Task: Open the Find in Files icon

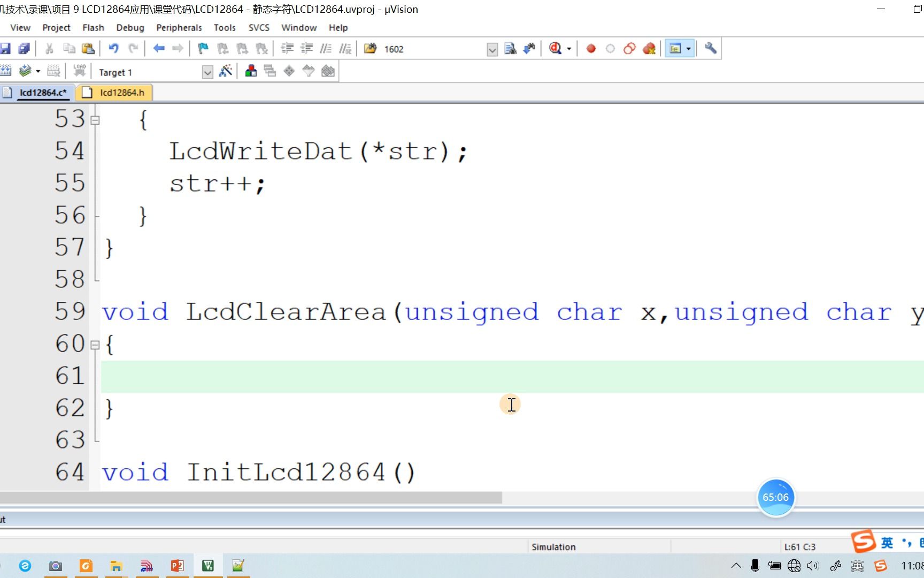Action: click(x=371, y=49)
